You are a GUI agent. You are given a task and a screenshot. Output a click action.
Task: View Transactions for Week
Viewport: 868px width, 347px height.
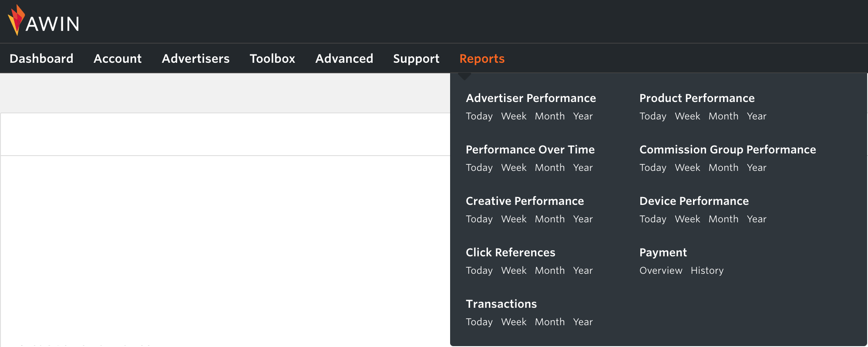(x=514, y=322)
